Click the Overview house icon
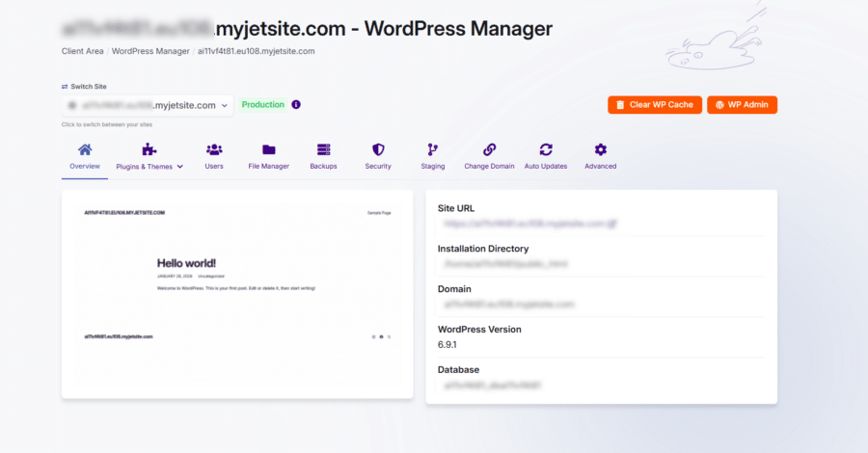The image size is (868, 453). 85,149
